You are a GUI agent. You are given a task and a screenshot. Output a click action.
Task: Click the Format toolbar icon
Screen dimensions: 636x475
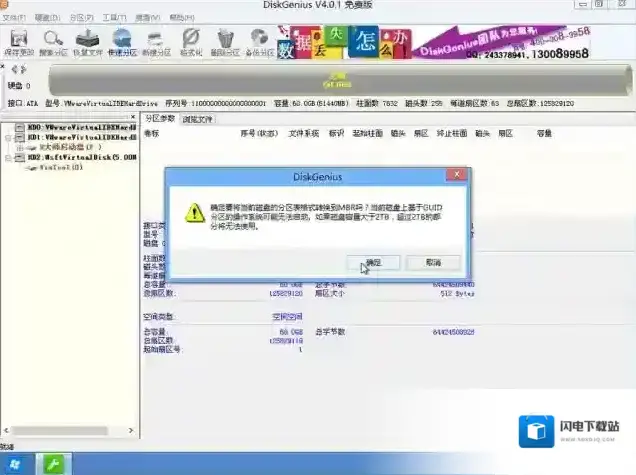tap(192, 41)
